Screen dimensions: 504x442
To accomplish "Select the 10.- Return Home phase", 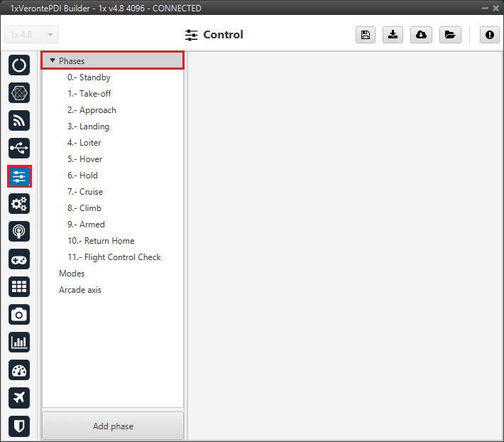I will coord(101,241).
